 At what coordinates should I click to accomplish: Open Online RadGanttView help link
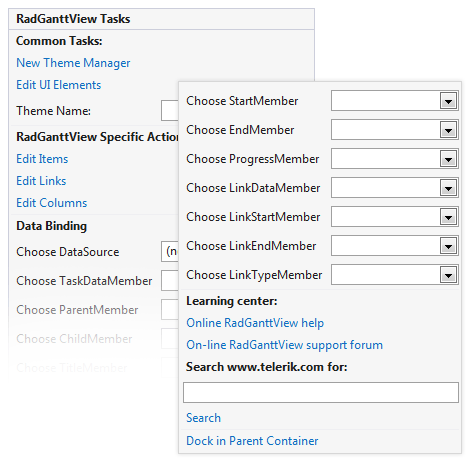pos(255,323)
